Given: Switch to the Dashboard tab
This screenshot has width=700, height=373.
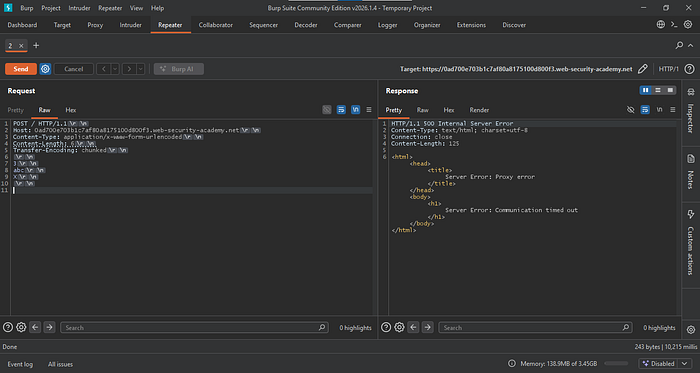Looking at the screenshot, I should 22,25.
